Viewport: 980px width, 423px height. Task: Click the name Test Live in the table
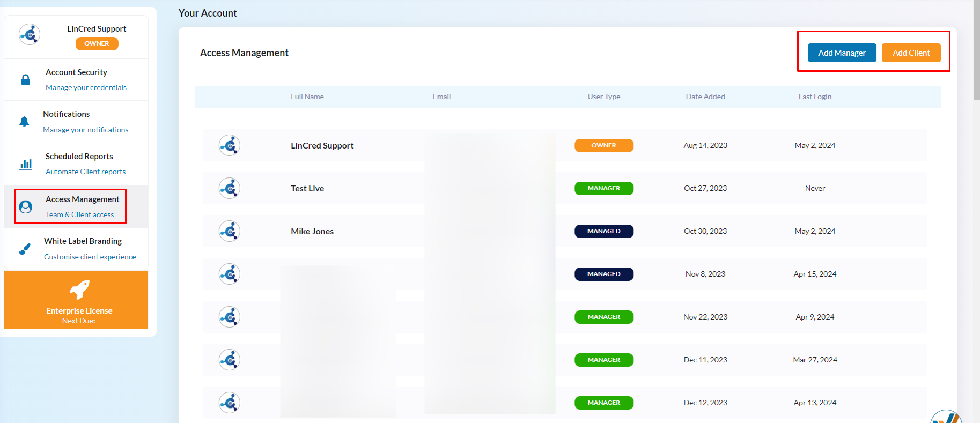coord(307,188)
